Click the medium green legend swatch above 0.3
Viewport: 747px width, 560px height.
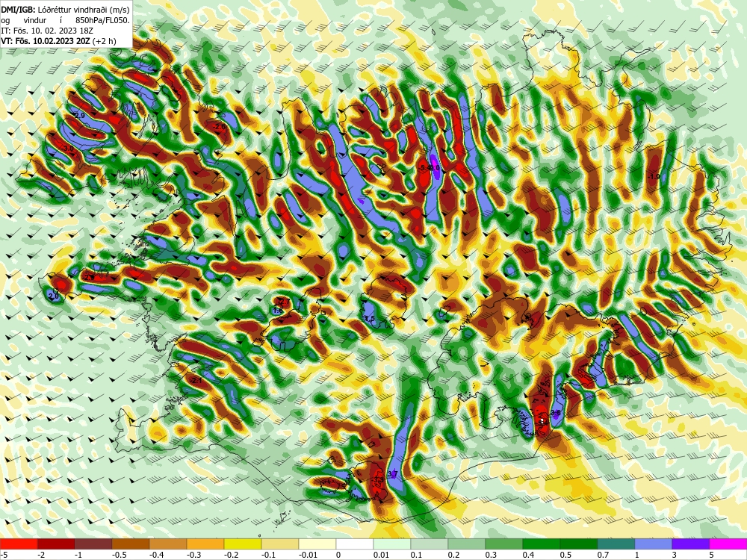(x=504, y=544)
